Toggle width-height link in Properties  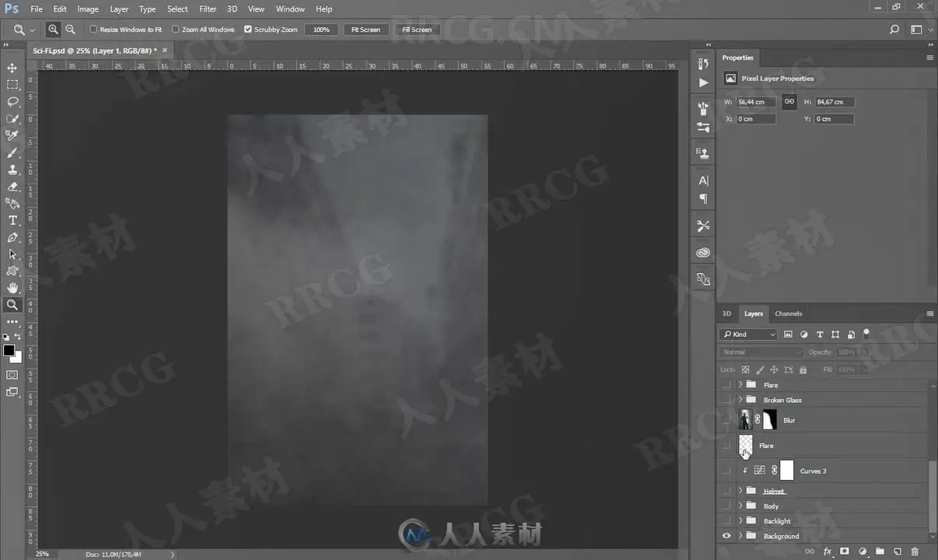point(789,102)
